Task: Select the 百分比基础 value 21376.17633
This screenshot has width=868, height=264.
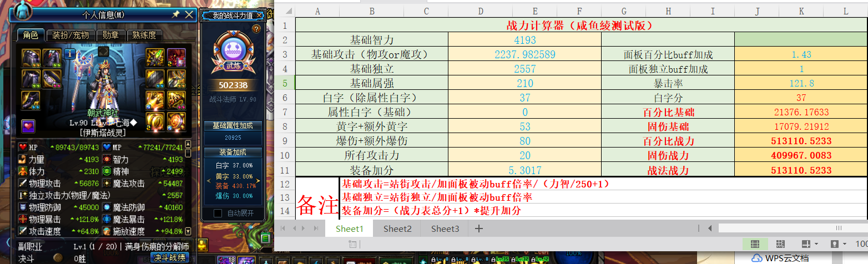Action: pyautogui.click(x=801, y=112)
